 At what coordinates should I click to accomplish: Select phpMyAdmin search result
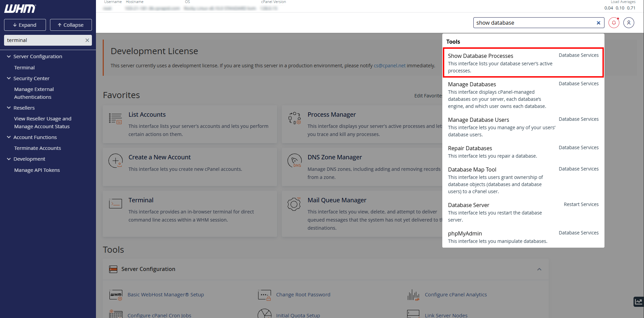click(523, 237)
